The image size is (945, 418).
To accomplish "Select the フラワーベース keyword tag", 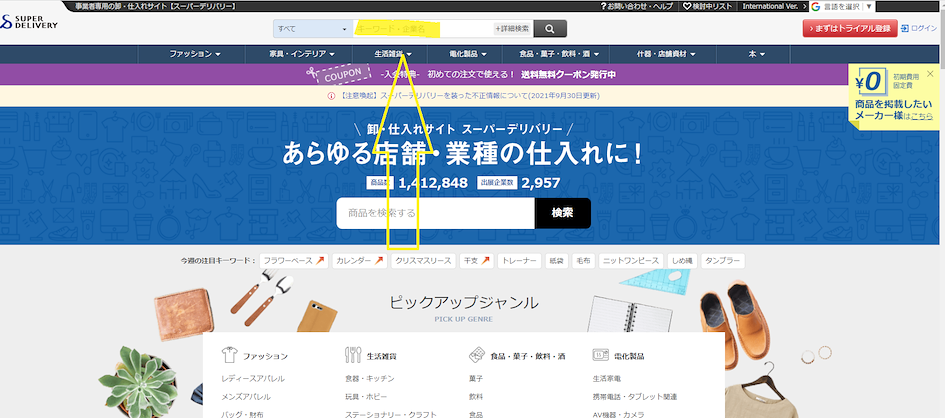I will click(294, 261).
